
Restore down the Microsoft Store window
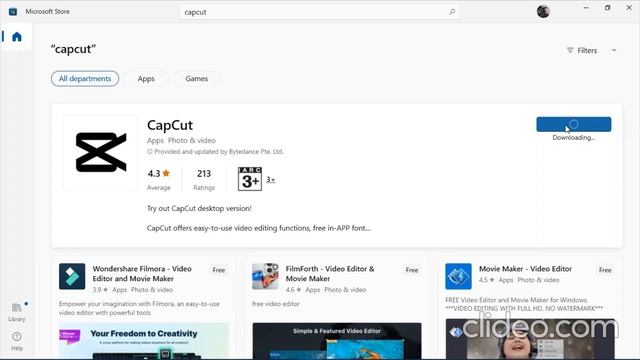coord(607,8)
